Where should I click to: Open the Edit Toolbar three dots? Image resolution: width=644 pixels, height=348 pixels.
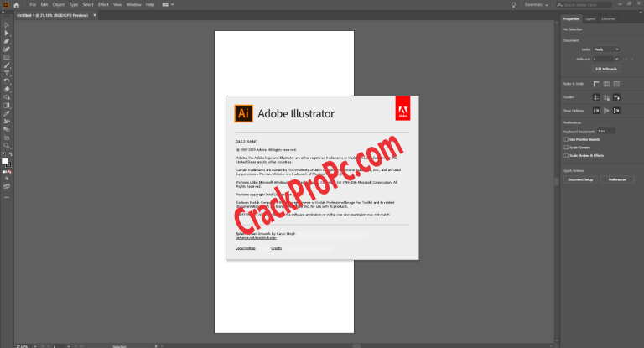coord(7,197)
